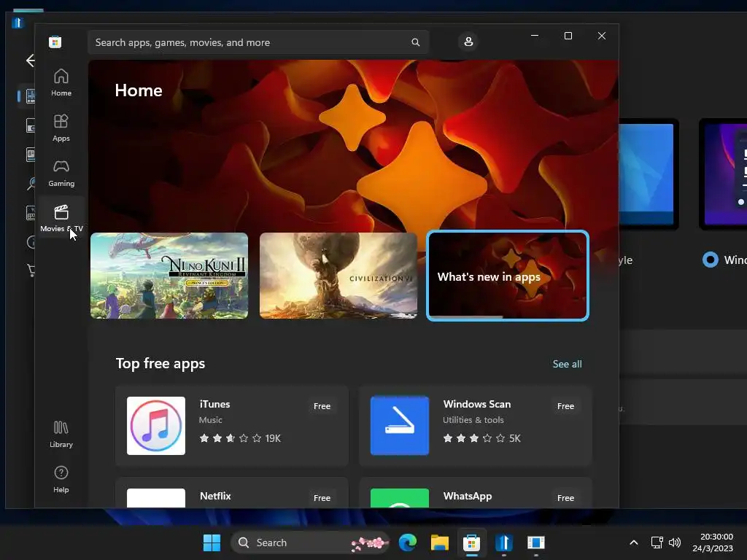Image resolution: width=747 pixels, height=560 pixels.
Task: Go to Gaming section in sidebar
Action: [x=61, y=174]
